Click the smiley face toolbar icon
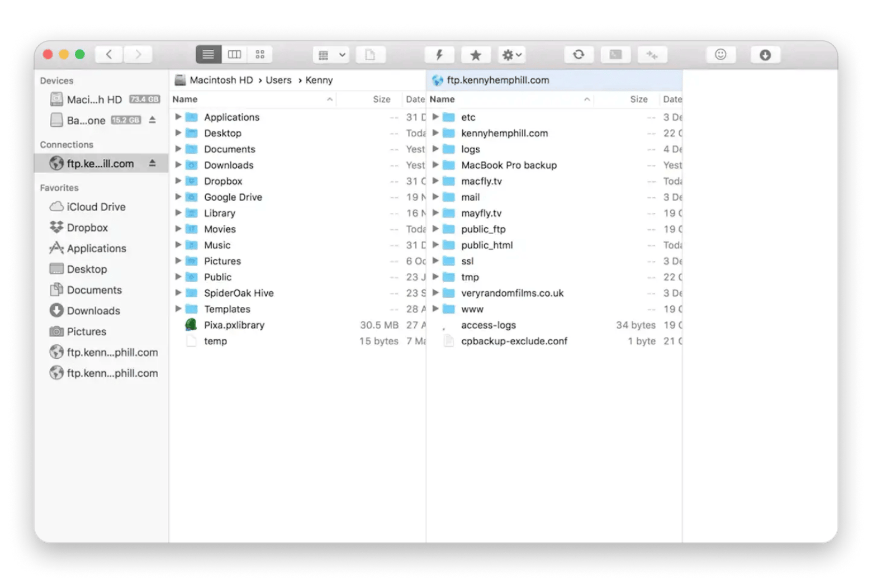The height and width of the screenshot is (588, 872). click(x=721, y=55)
